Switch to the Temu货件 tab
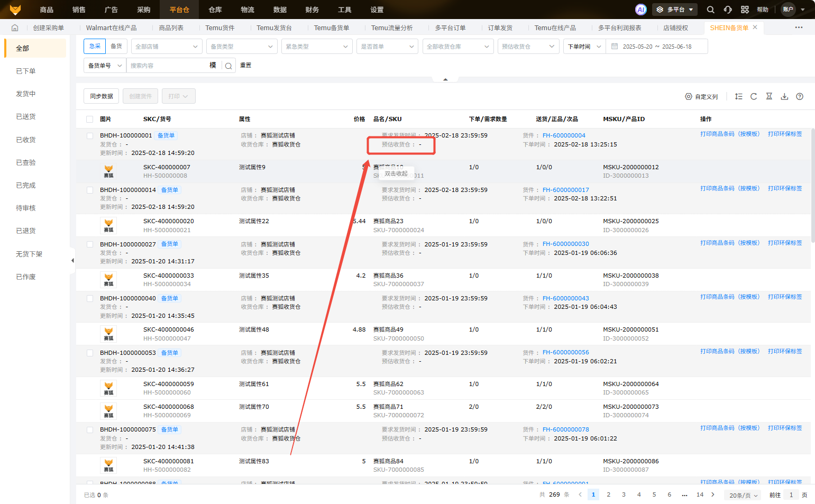Screen dimensions: 815x504 [219, 28]
